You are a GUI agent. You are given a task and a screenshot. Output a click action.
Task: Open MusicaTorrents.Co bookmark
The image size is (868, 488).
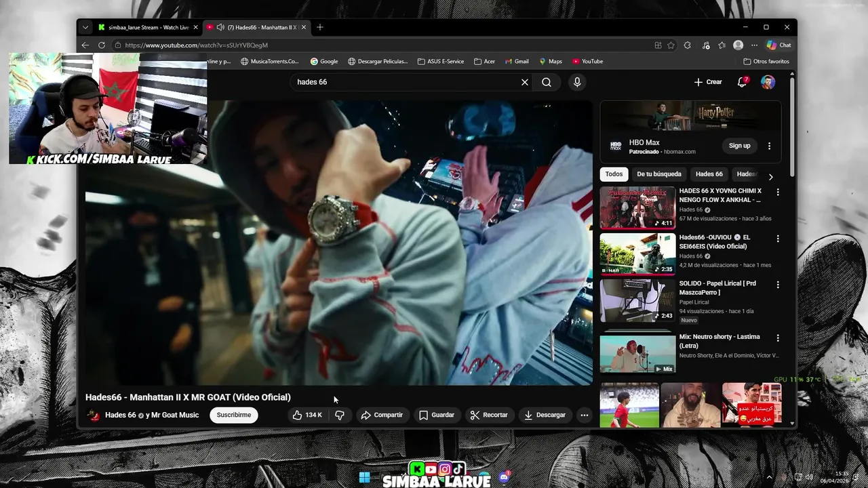coord(269,61)
